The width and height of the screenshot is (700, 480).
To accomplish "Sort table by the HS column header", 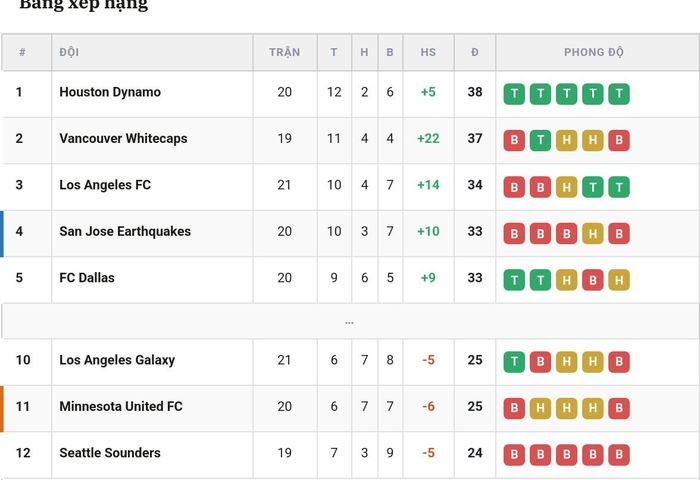I will click(428, 52).
